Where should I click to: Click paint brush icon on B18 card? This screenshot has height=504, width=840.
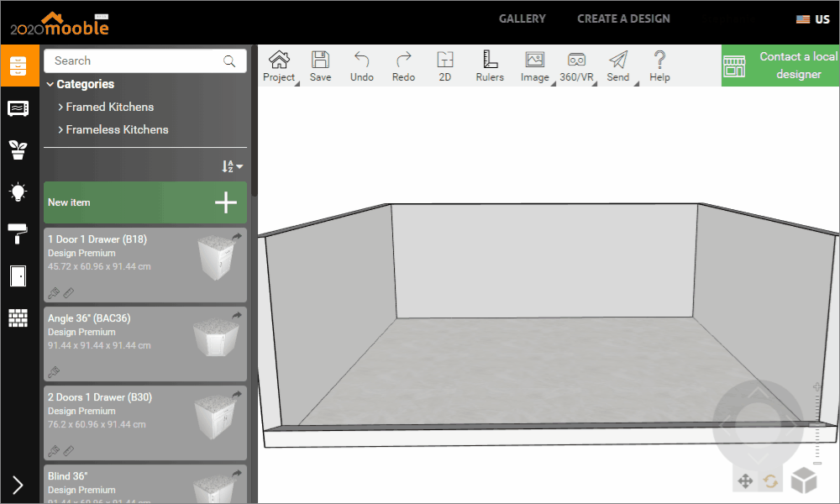click(x=54, y=293)
